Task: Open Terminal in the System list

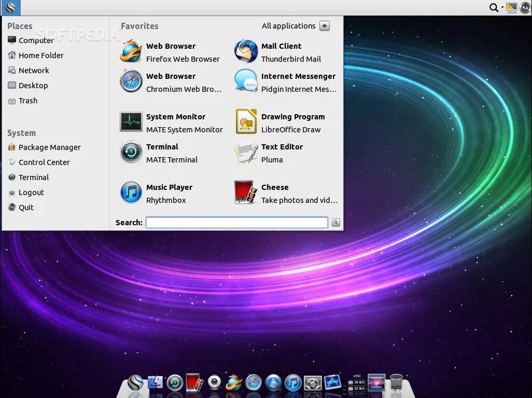Action: click(28, 177)
